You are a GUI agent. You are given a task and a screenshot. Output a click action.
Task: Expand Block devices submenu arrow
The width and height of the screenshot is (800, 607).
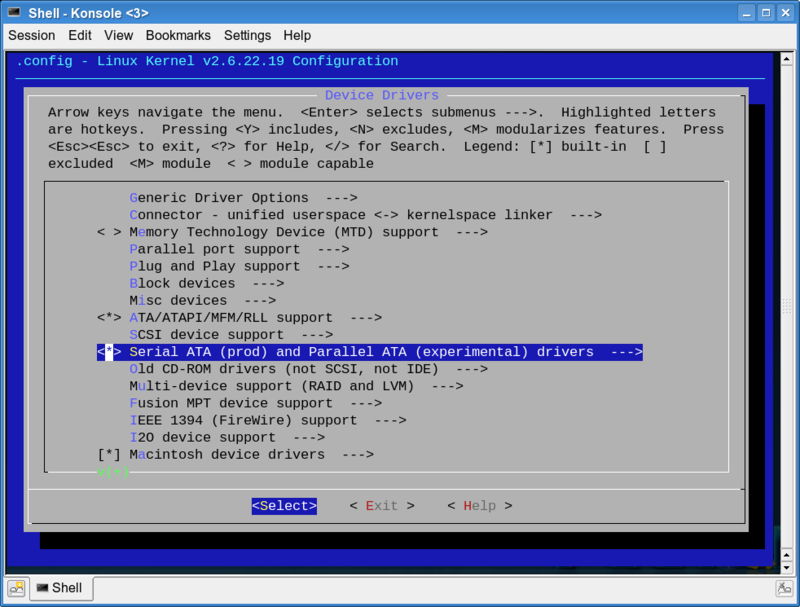tap(268, 284)
